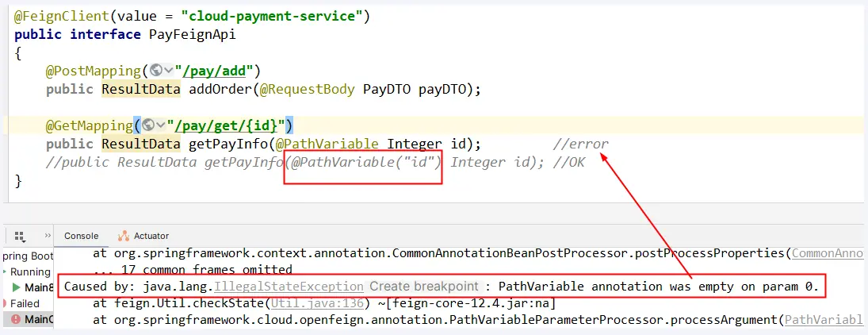Click the red error icon beside MainO
Viewport: 868px width, 335px height.
tap(17, 319)
